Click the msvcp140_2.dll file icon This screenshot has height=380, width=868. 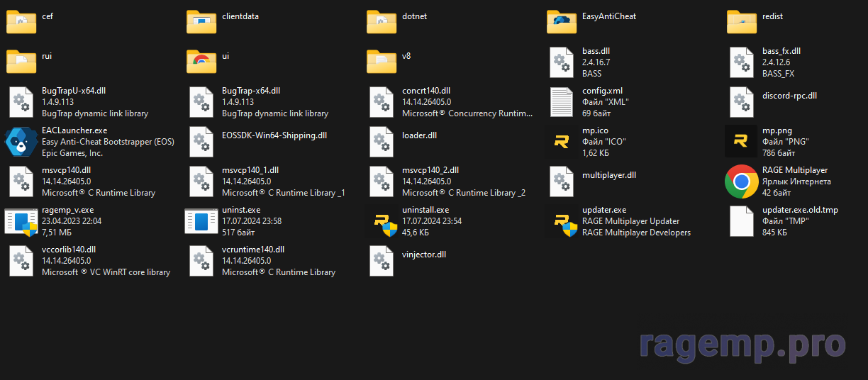tap(382, 181)
